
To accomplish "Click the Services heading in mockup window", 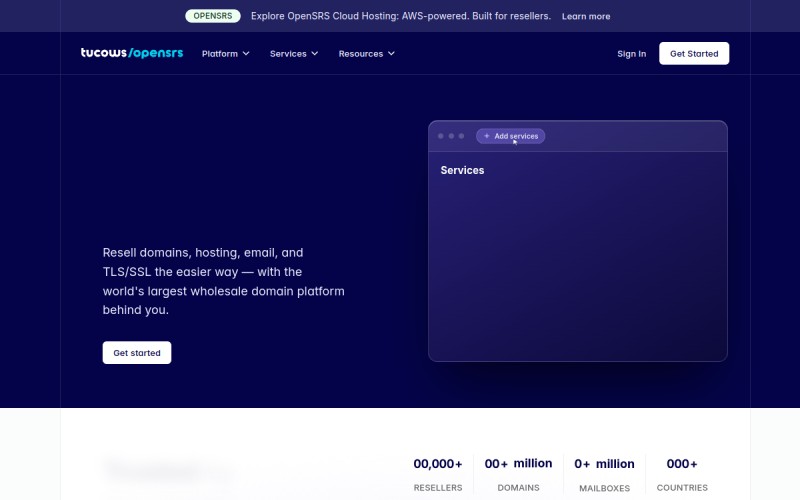I will pyautogui.click(x=462, y=170).
